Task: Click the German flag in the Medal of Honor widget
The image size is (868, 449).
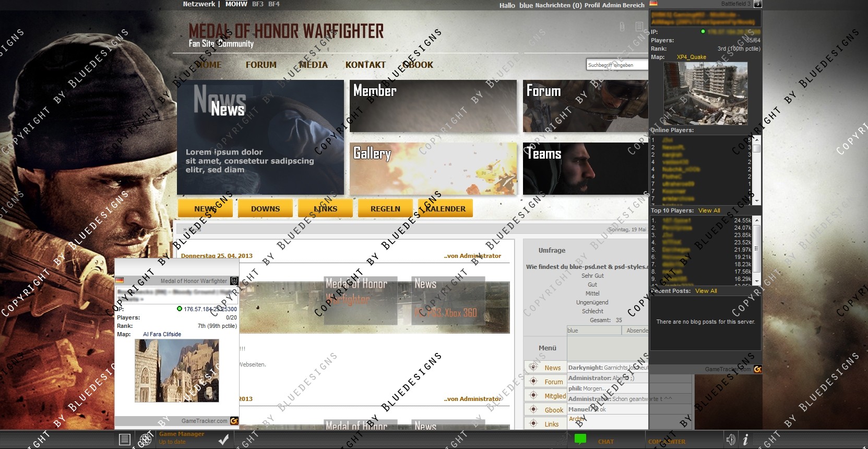Action: coord(120,280)
